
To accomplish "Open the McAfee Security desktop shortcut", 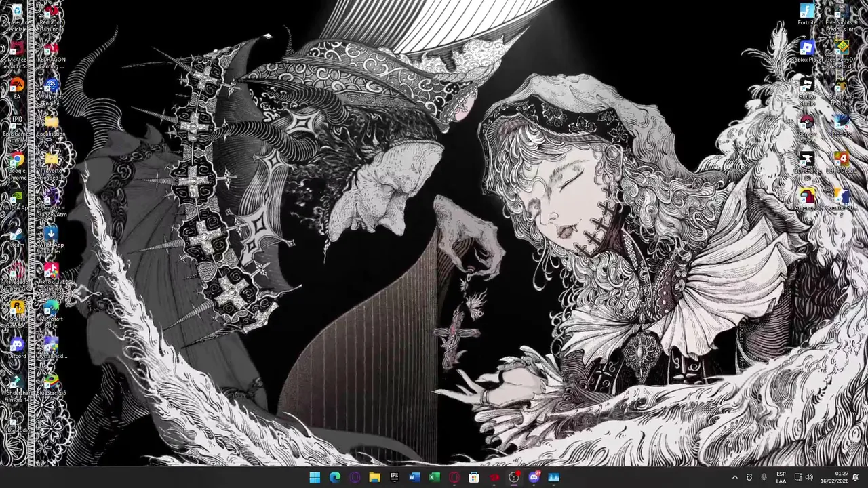I will [x=17, y=55].
